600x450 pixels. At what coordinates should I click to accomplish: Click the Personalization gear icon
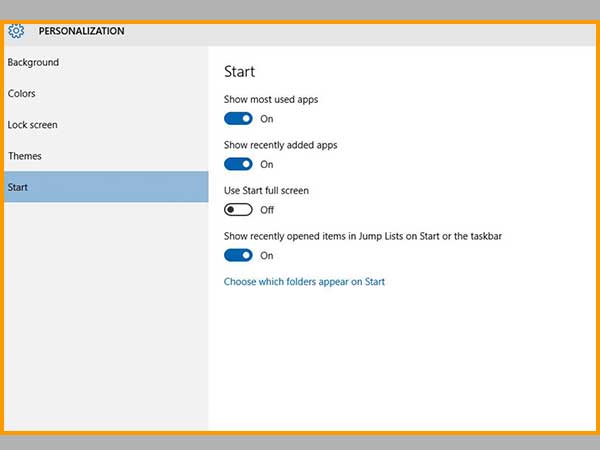[16, 31]
